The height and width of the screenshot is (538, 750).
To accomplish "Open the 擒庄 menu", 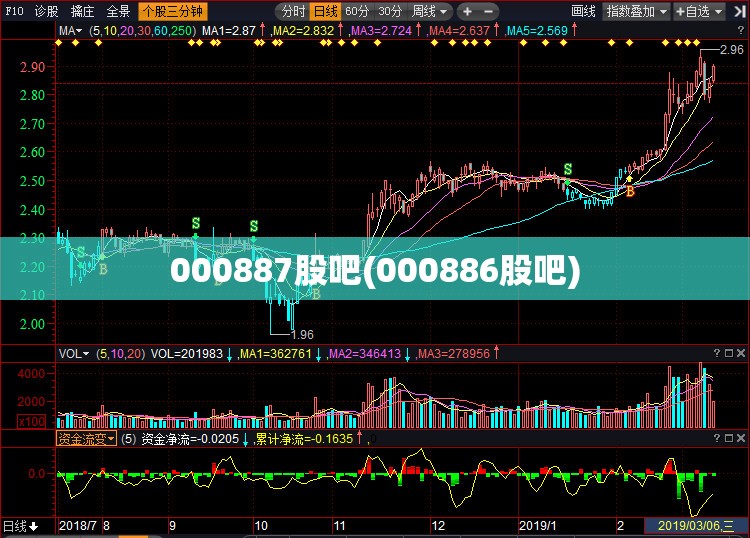I will (x=82, y=11).
